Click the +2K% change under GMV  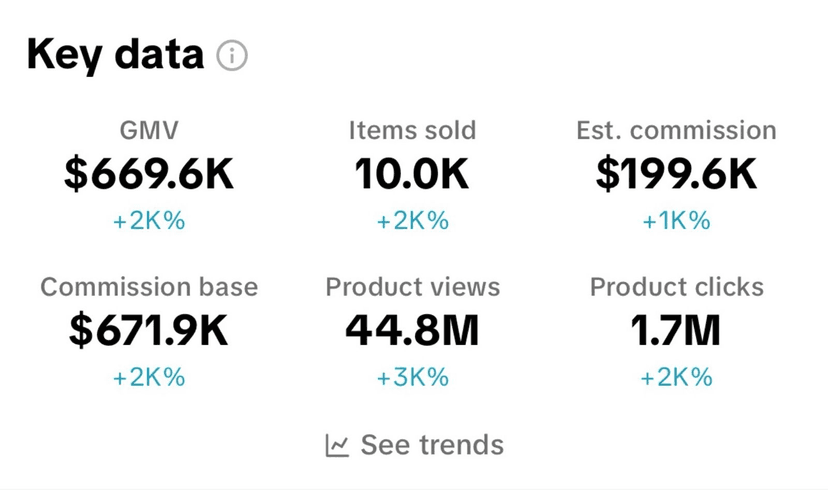(x=149, y=221)
